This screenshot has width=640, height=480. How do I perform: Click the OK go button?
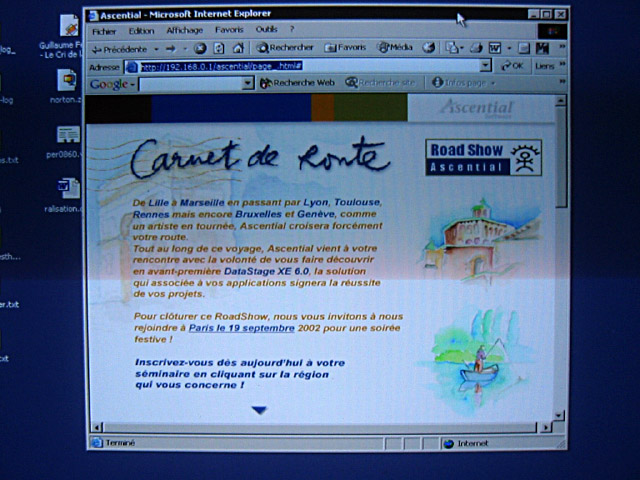point(512,66)
